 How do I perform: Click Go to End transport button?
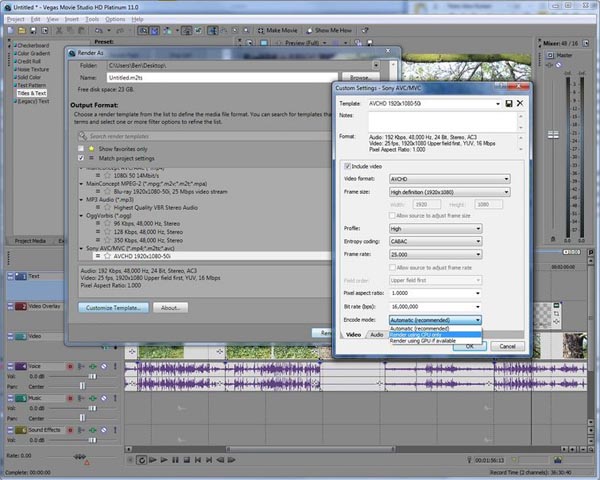coord(209,460)
